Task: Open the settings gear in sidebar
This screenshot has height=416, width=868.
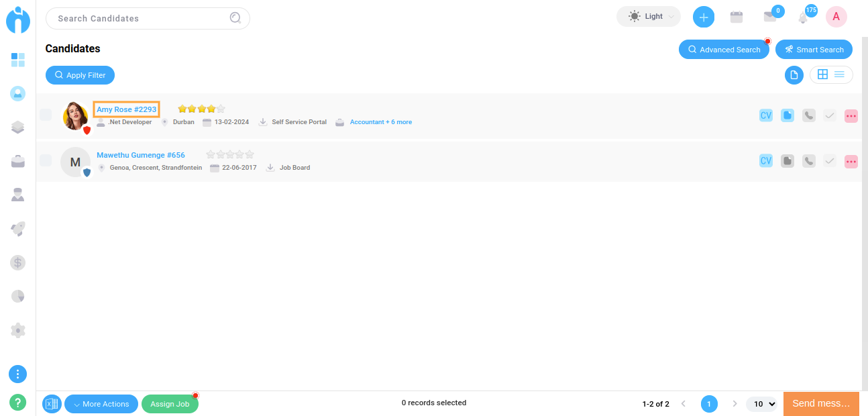Action: pos(18,330)
